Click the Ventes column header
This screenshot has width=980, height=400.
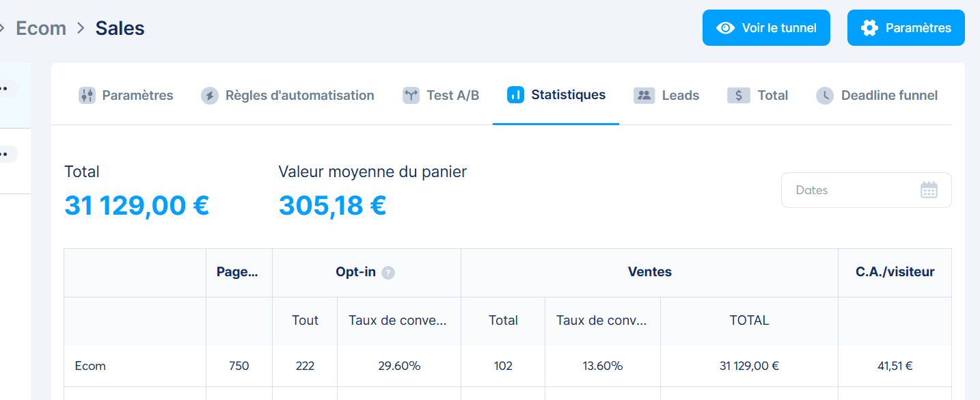649,272
